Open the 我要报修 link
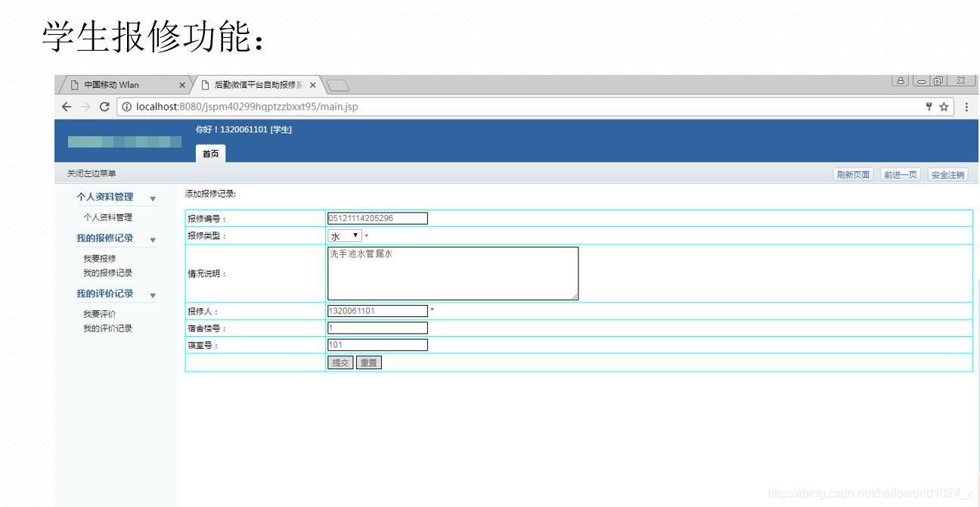The height and width of the screenshot is (507, 980). click(x=100, y=259)
